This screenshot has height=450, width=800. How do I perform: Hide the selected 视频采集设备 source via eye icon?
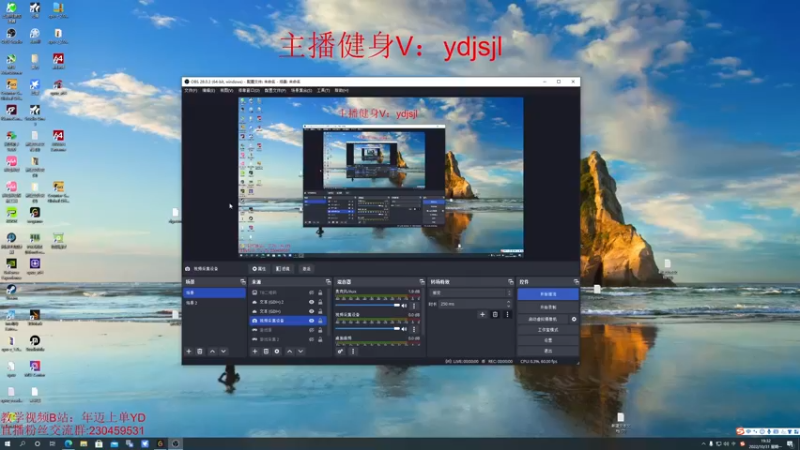click(x=311, y=320)
